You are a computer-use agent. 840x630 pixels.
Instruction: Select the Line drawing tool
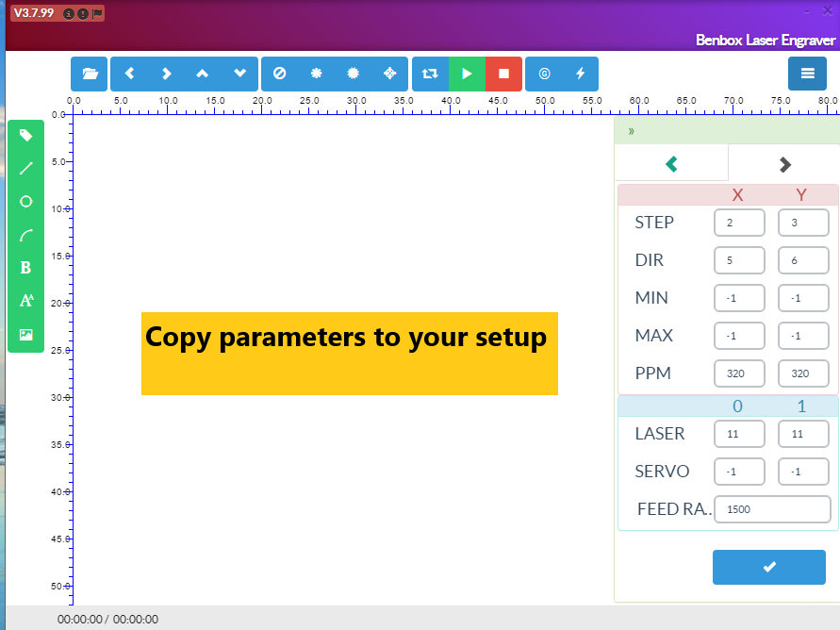tap(25, 168)
